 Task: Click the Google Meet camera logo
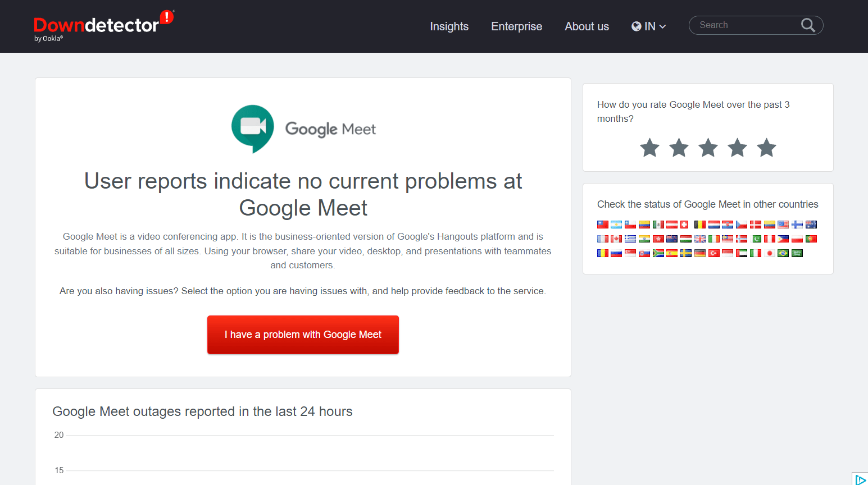[253, 129]
